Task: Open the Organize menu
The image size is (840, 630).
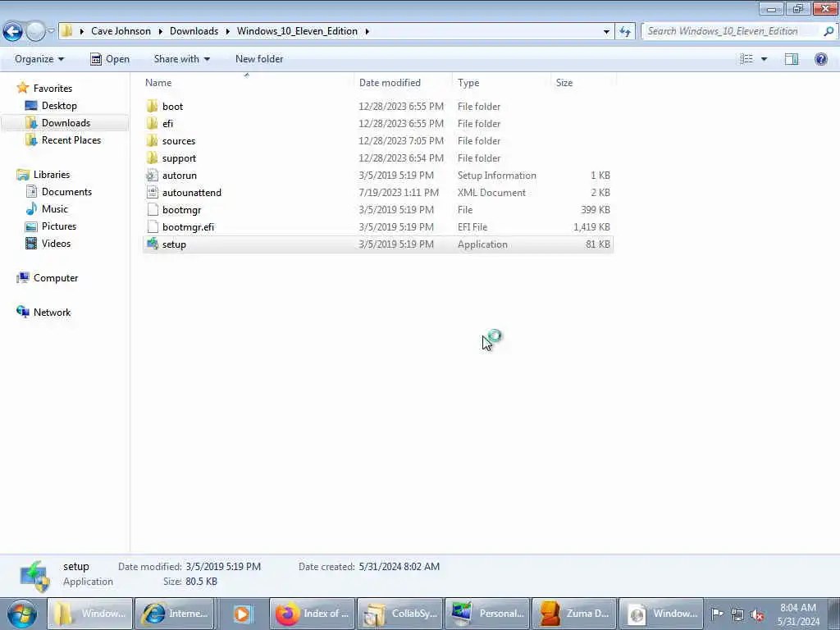Action: tap(39, 59)
